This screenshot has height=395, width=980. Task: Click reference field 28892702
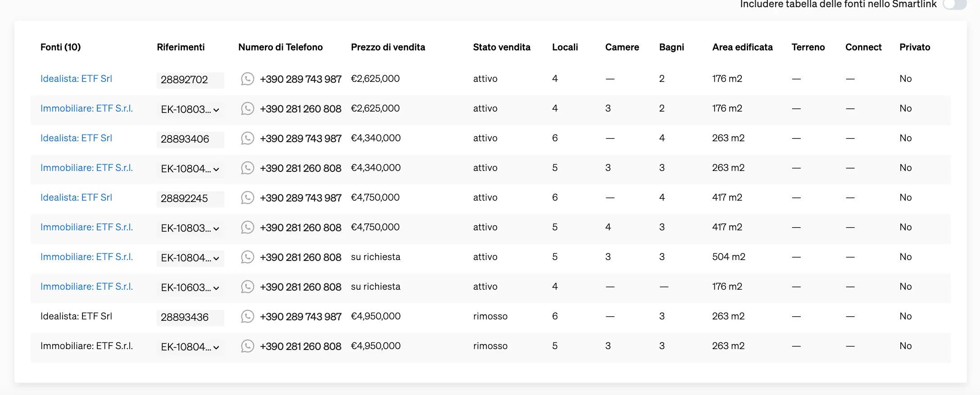point(190,80)
